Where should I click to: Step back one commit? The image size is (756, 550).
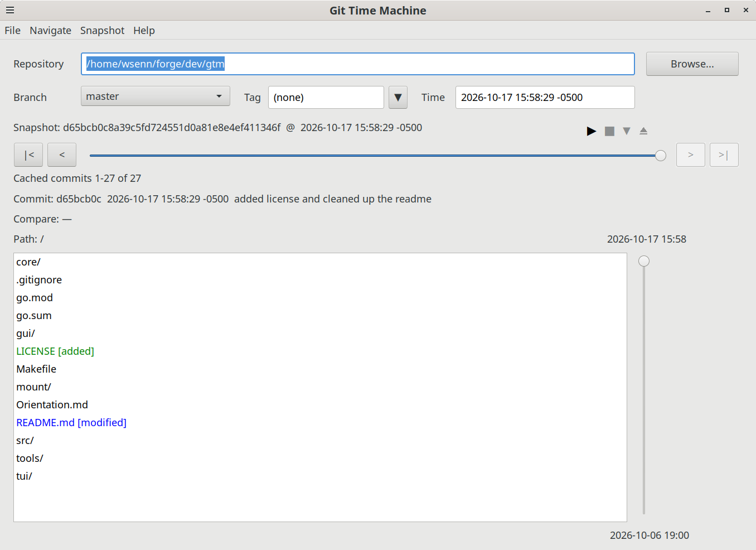62,155
